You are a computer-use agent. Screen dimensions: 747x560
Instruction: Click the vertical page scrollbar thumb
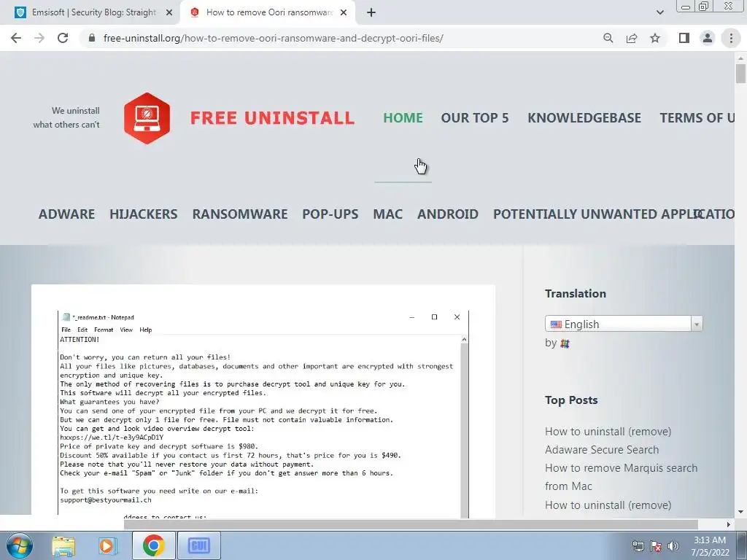coord(740,74)
